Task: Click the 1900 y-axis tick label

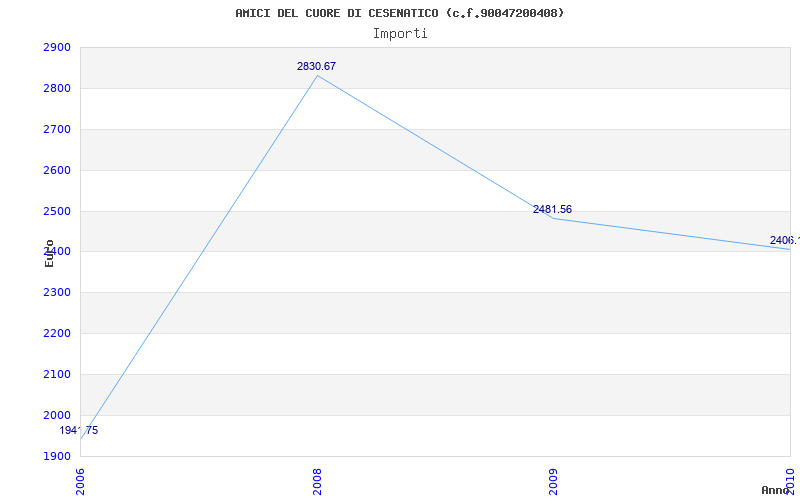Action: (57, 456)
